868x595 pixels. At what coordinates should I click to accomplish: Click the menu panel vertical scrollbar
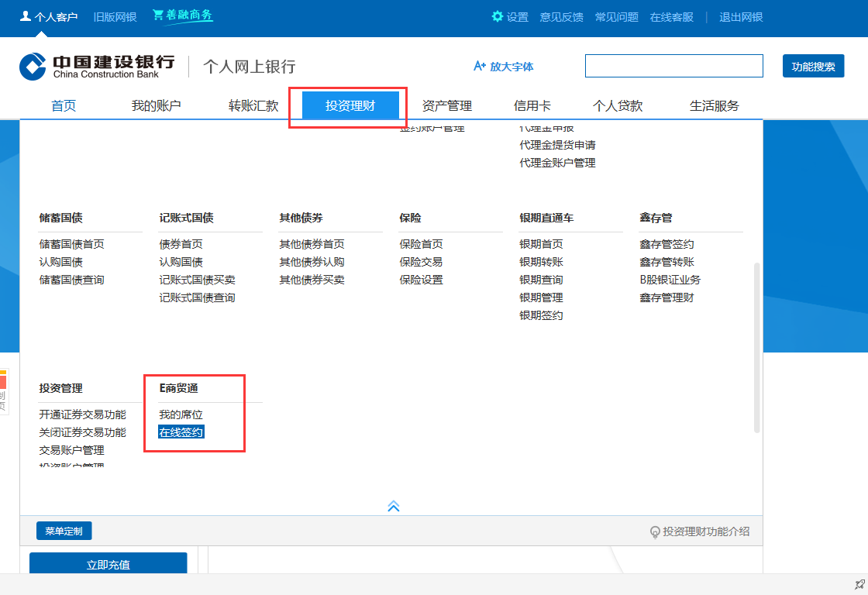[756, 348]
